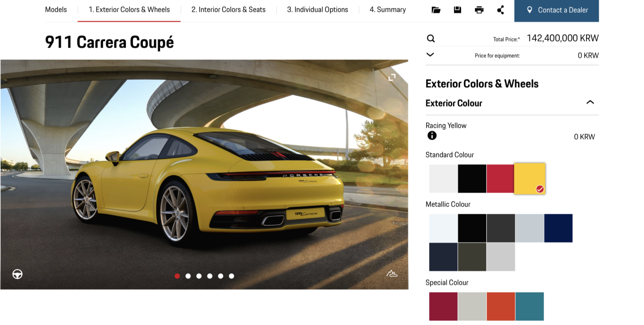
Task: Go to the Models tab
Action: click(x=56, y=10)
